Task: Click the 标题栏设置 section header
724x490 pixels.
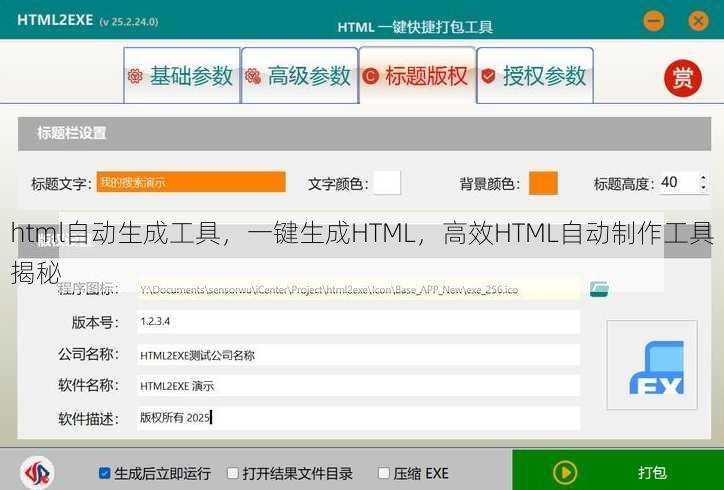Action: pos(364,133)
